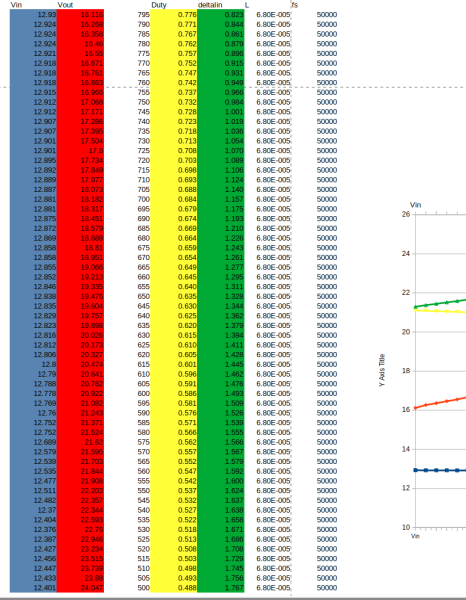466x600 pixels.
Task: Click the cell containing 500
Action: [127, 588]
